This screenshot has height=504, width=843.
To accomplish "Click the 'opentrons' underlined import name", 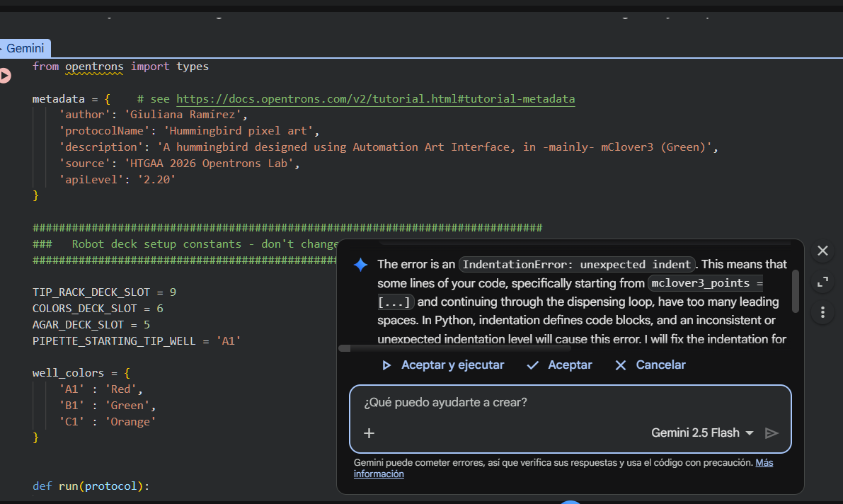I will 94,67.
